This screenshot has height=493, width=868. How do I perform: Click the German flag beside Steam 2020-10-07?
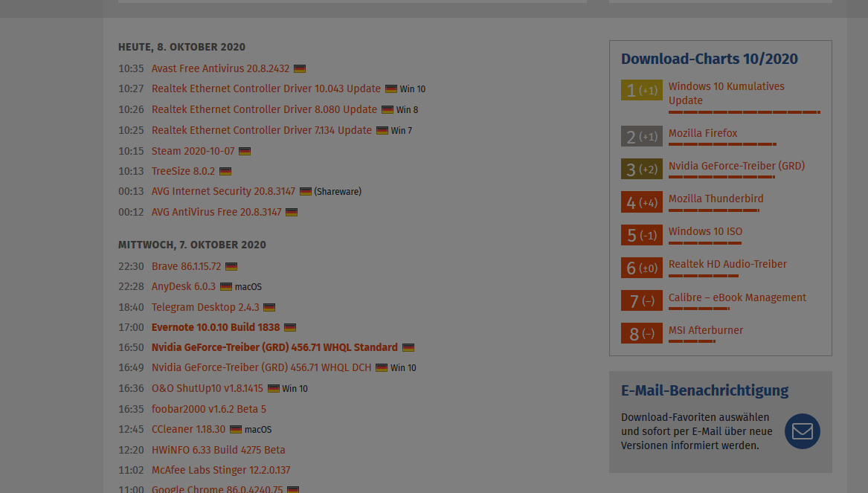pos(245,151)
